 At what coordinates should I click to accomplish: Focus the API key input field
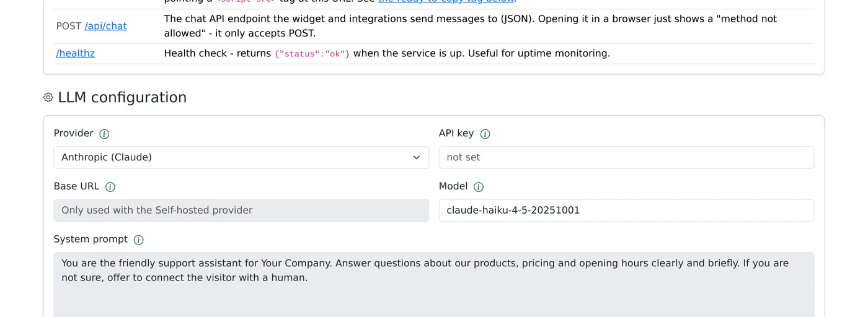(x=626, y=157)
